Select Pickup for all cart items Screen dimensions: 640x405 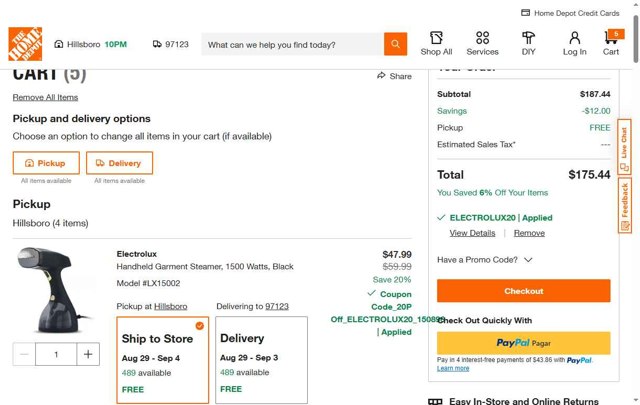pyautogui.click(x=46, y=163)
